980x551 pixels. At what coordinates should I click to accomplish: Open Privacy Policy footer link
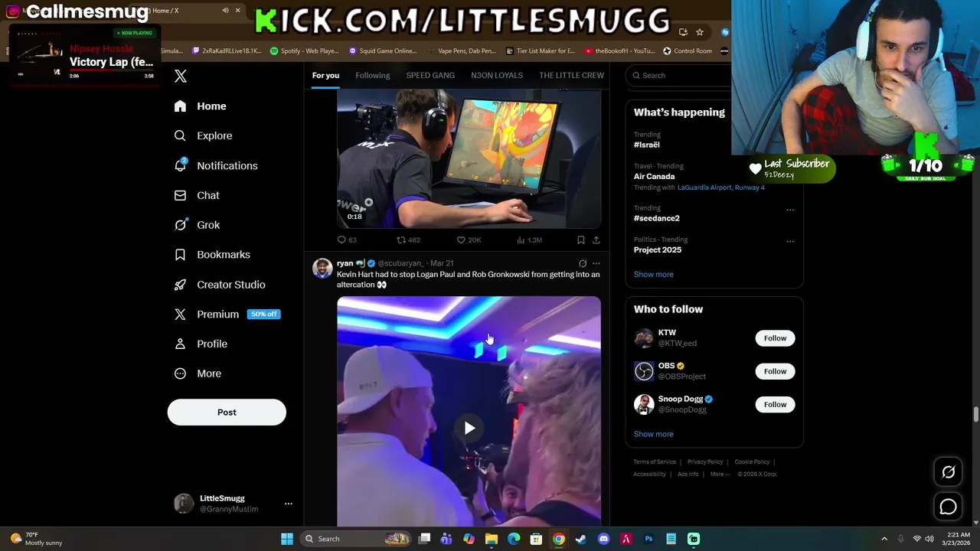tap(705, 461)
